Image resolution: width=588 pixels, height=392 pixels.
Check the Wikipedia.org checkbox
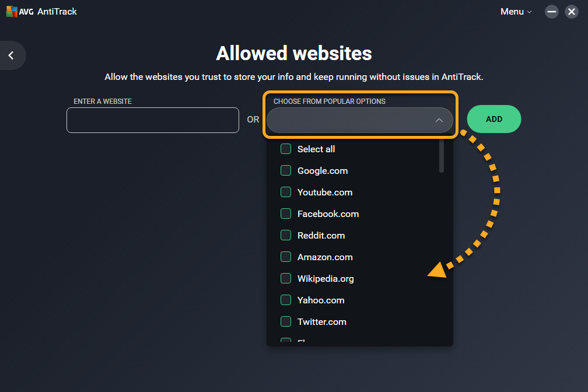point(286,279)
